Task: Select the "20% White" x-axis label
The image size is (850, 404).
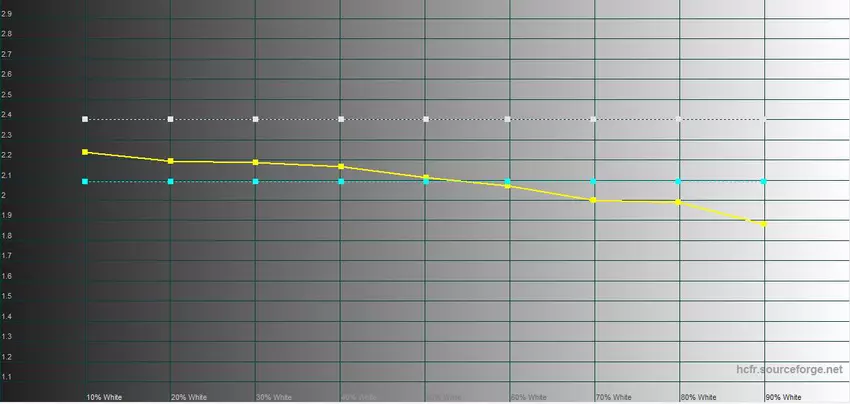Action: (x=189, y=397)
